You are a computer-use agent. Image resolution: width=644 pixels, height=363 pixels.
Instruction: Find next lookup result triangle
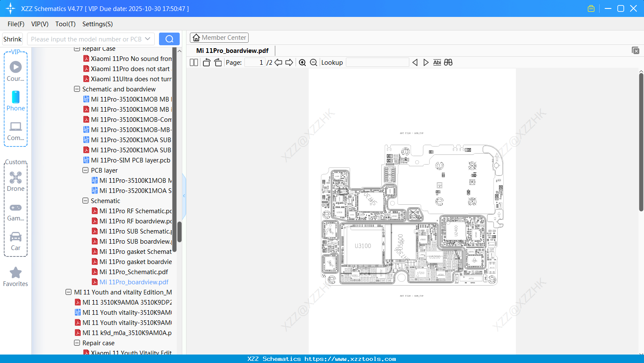(x=426, y=63)
